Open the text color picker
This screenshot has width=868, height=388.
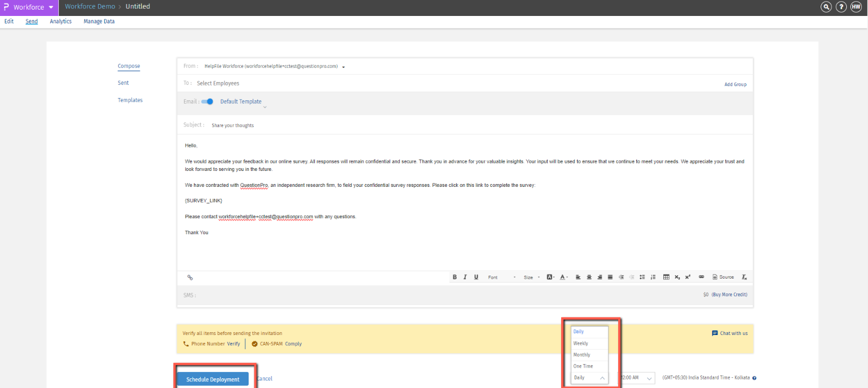tap(563, 277)
